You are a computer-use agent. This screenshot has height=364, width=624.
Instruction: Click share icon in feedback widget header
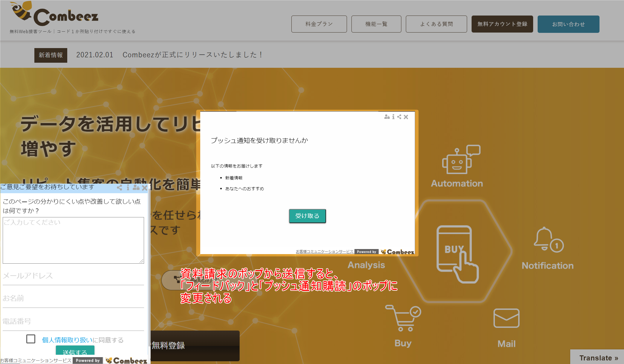point(120,188)
